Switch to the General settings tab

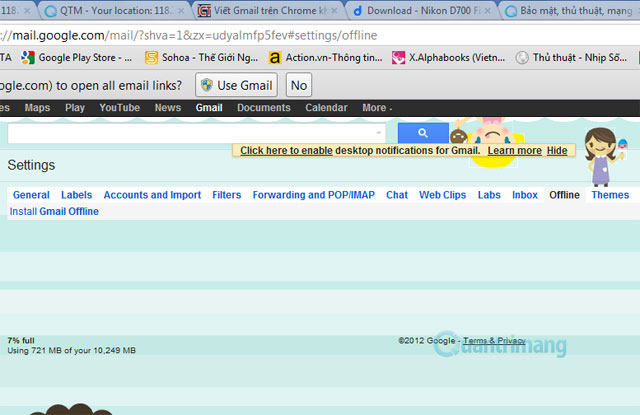pos(31,195)
